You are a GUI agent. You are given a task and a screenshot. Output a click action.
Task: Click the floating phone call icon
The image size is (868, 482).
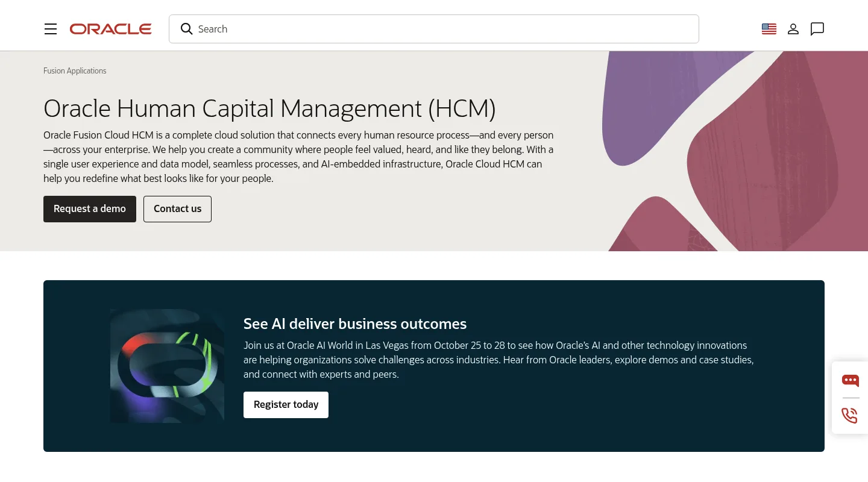point(850,416)
